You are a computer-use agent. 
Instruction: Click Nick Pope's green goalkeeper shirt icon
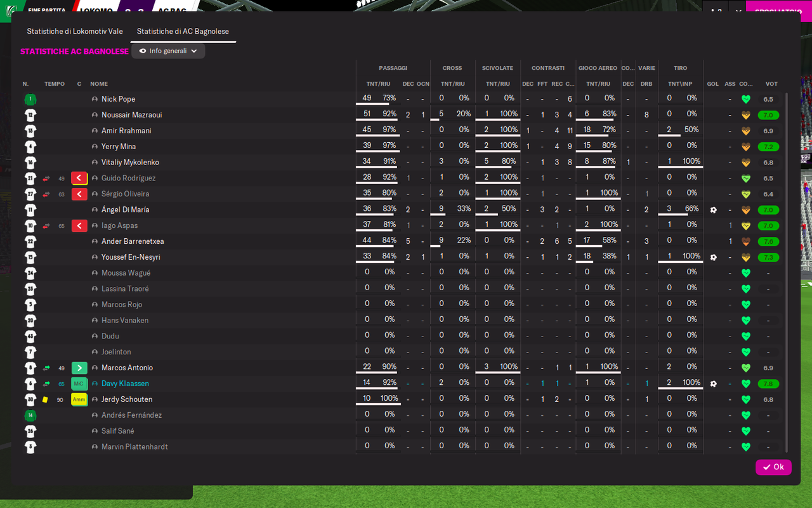pyautogui.click(x=30, y=99)
